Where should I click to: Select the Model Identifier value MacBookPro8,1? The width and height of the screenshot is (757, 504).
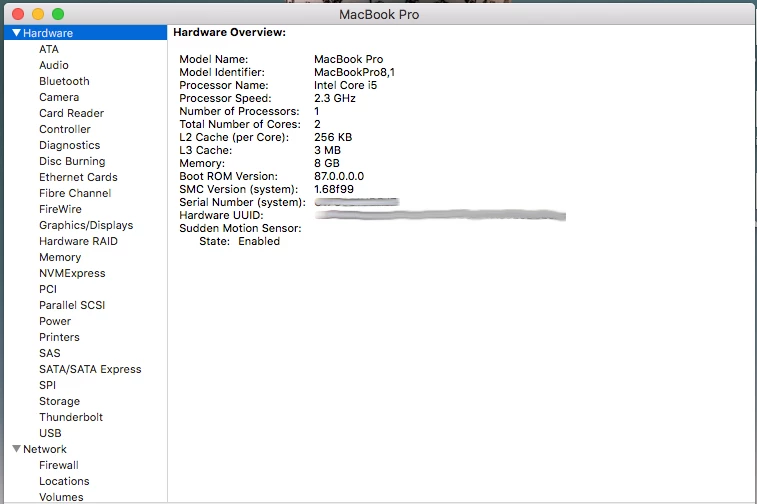tap(354, 72)
